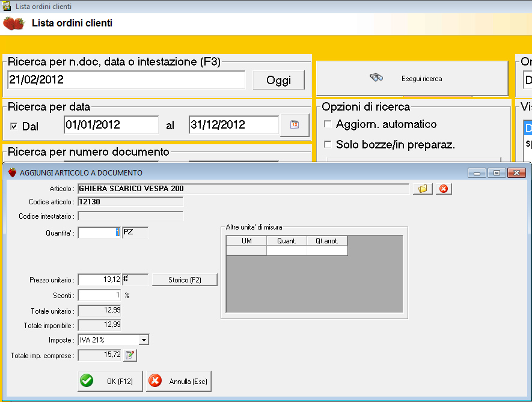Click the Lista ordini clienti window title icon

point(7,6)
